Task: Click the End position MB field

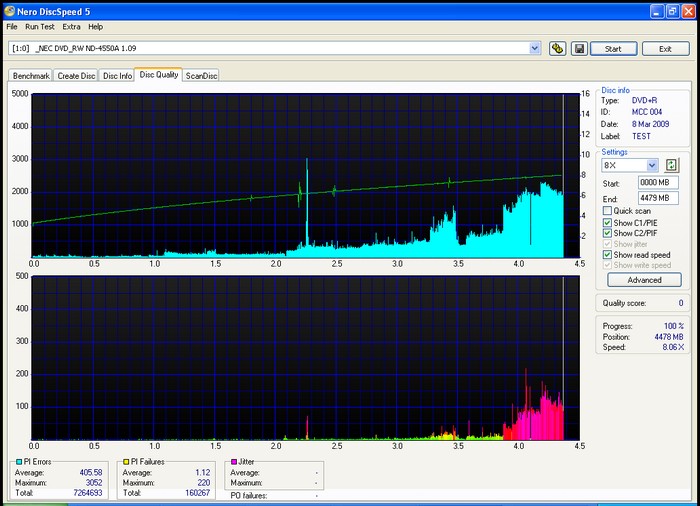Action: point(658,197)
